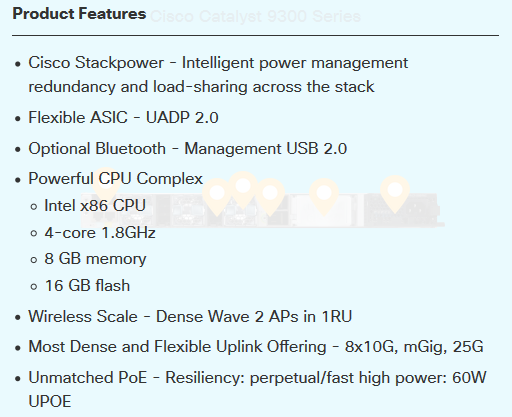Select the Cisco Stackpower feature bullet
Screen dimensions: 512x417
pyautogui.click(x=218, y=75)
